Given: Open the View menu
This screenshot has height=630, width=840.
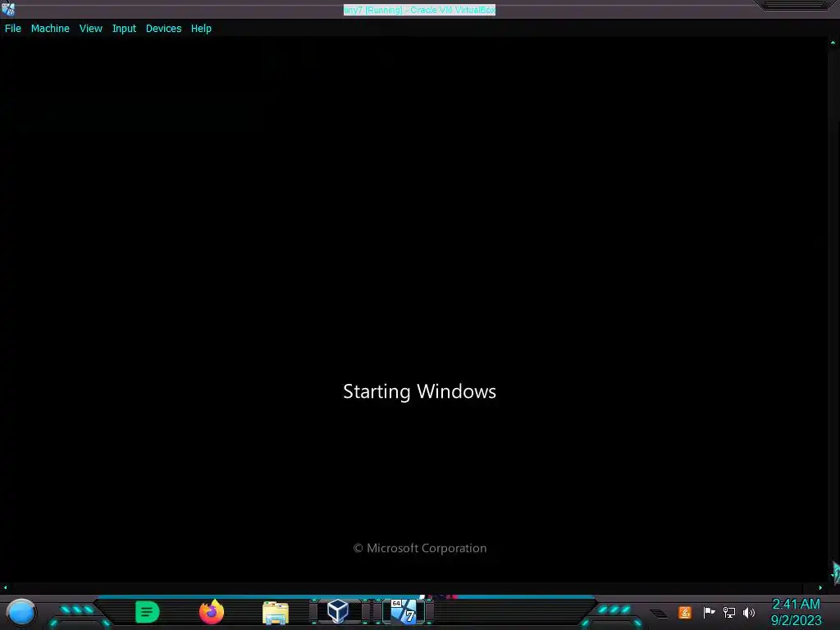Looking at the screenshot, I should click(90, 29).
